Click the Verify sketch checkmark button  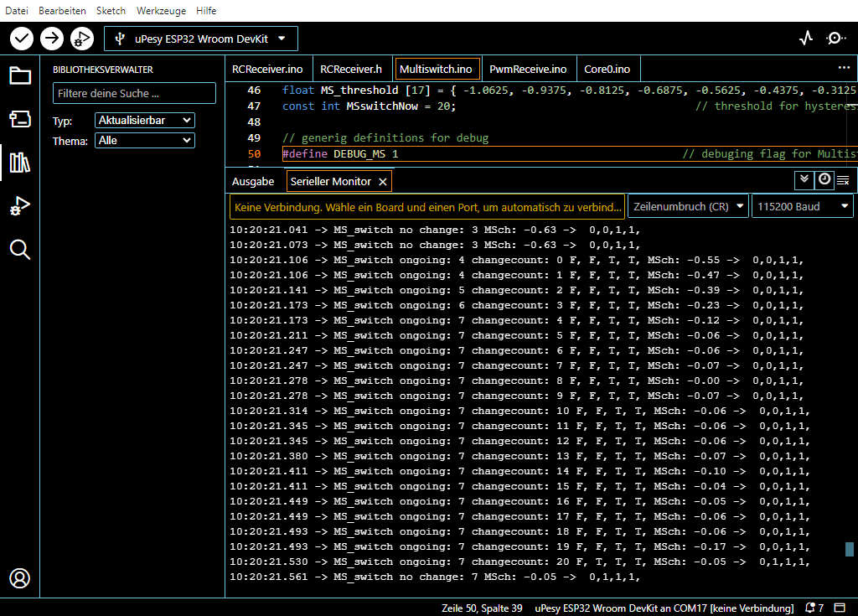click(x=22, y=38)
